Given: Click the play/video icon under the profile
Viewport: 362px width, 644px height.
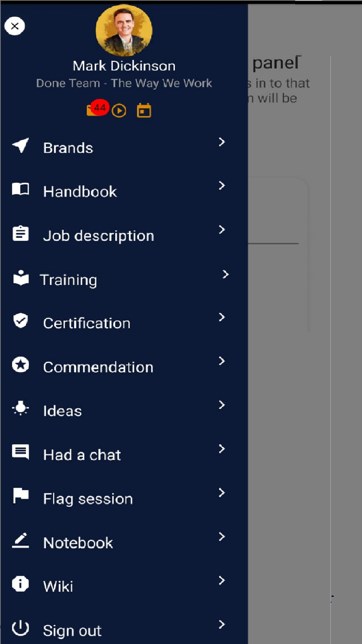Looking at the screenshot, I should point(118,110).
